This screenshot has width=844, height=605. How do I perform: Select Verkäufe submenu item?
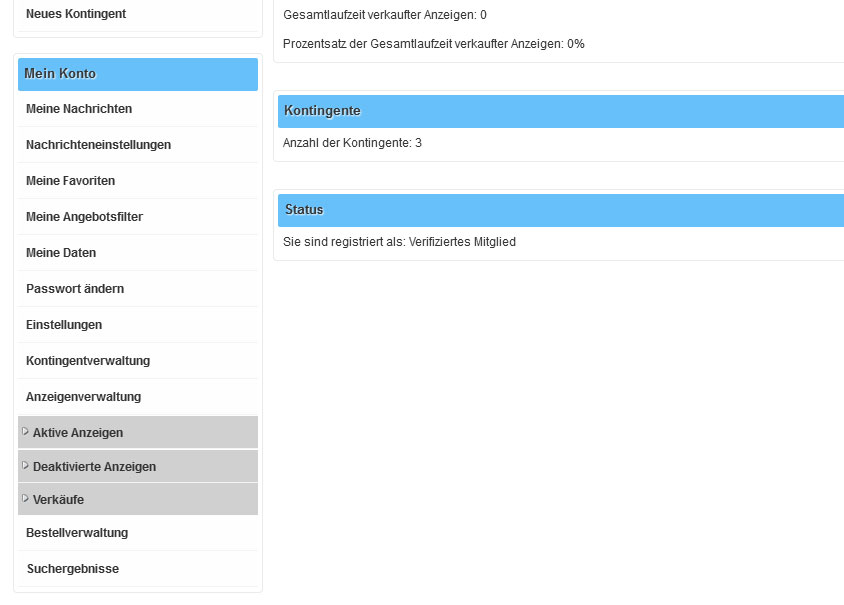(x=138, y=499)
